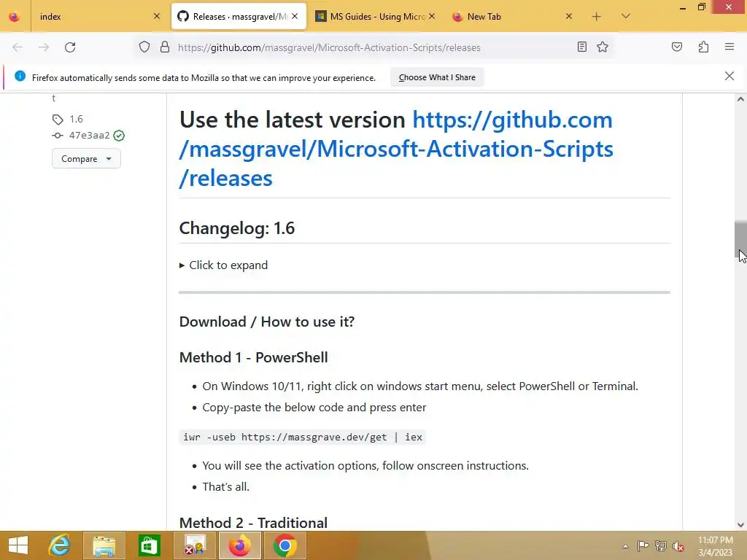The width and height of the screenshot is (747, 560).
Task: Open the tracking protection shield icon
Action: [144, 47]
